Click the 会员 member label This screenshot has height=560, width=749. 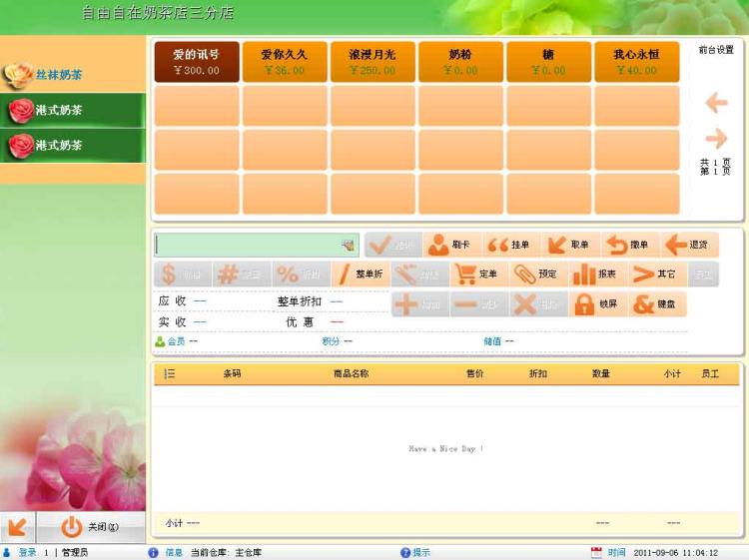coord(176,341)
